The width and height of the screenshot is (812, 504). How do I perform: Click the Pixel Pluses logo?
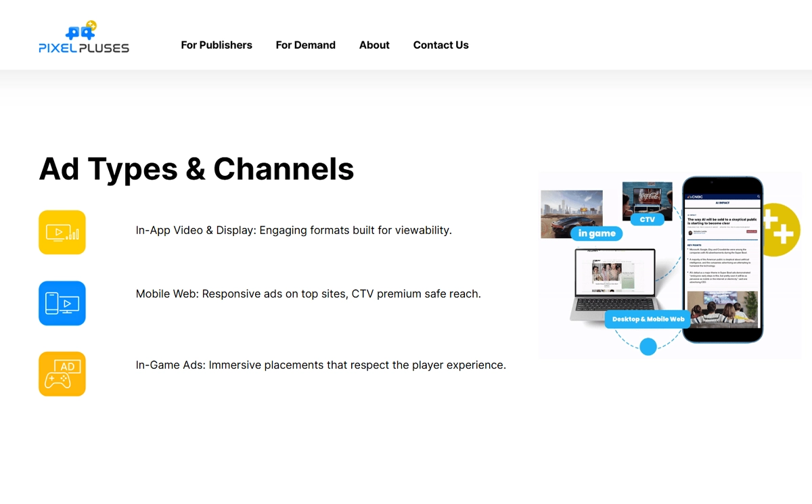point(84,37)
